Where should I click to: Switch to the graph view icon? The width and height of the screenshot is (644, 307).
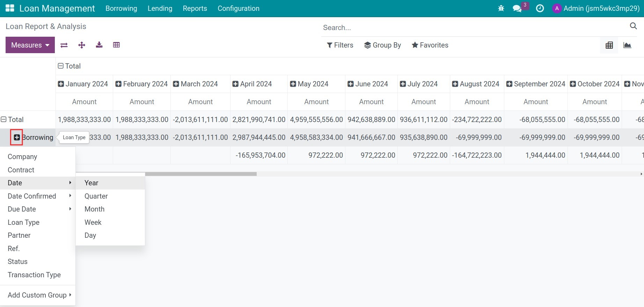click(627, 45)
